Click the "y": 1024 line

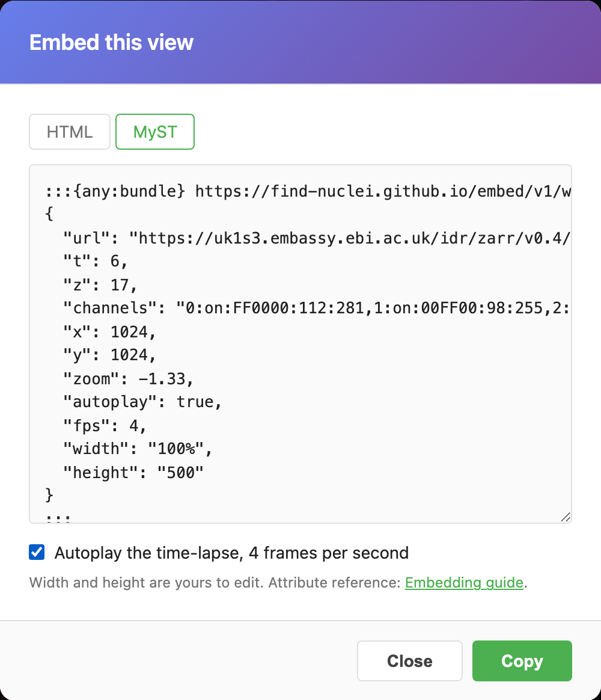[109, 355]
